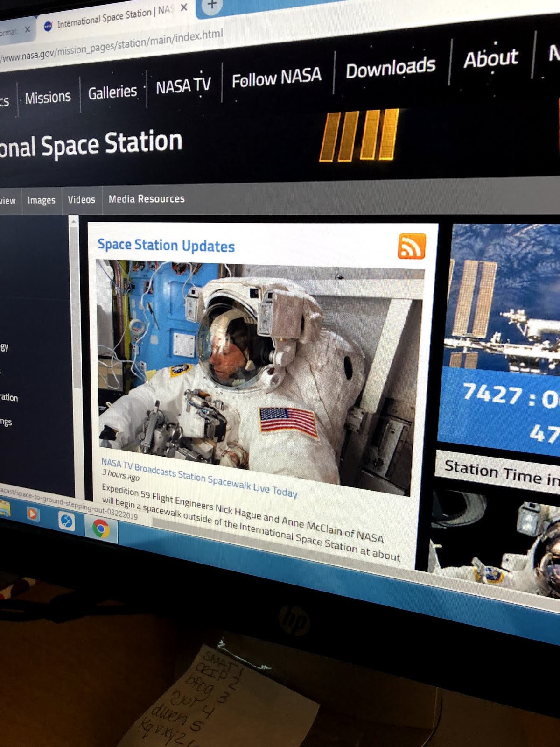Viewport: 560px width, 747px height.
Task: Click the orange RSS feed icon
Action: 412,246
